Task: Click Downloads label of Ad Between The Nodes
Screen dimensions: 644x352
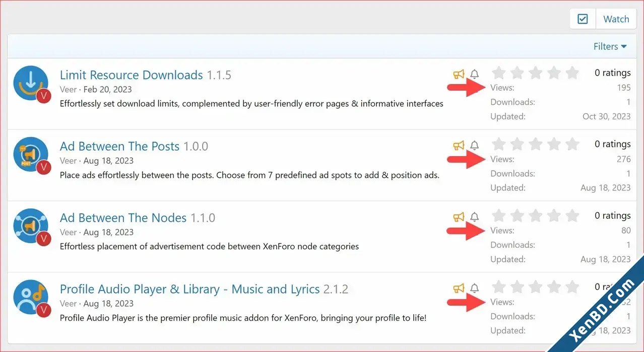Action: click(x=513, y=245)
